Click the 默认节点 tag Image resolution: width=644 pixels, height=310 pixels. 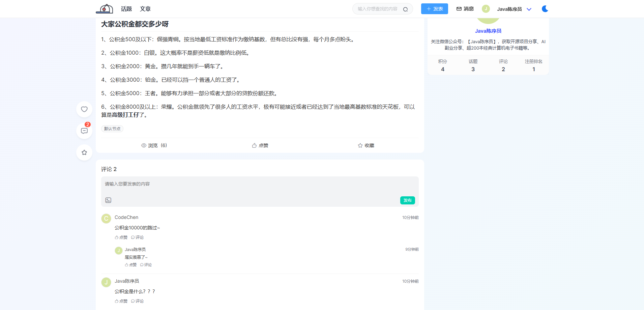[x=112, y=129]
